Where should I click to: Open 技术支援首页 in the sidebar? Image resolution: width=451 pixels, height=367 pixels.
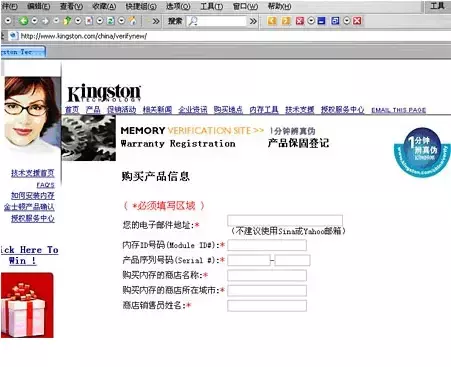coord(33,173)
